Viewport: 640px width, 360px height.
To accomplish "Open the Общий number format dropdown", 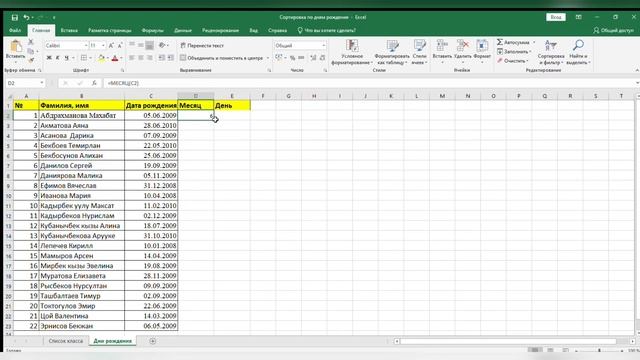I will [x=324, y=46].
